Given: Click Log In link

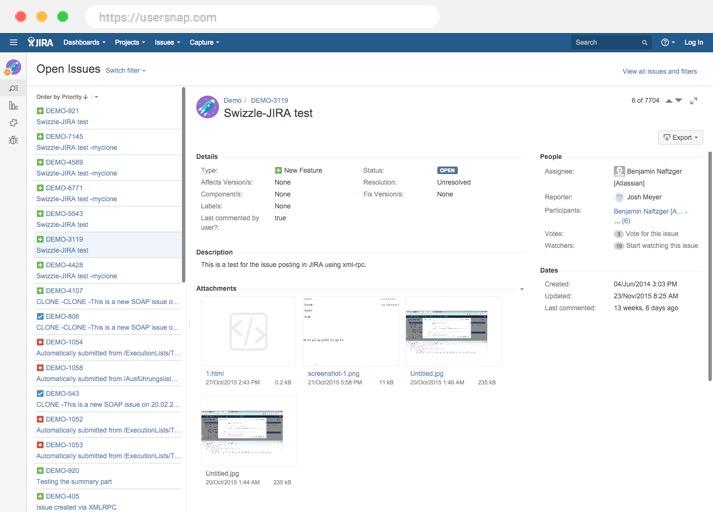Looking at the screenshot, I should point(694,42).
